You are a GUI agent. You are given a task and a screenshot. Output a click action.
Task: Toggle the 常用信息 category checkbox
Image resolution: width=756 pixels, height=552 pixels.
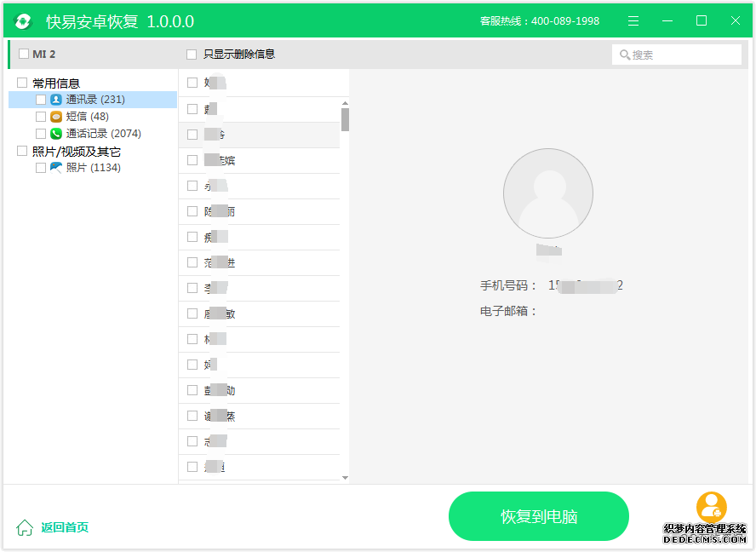coord(22,83)
